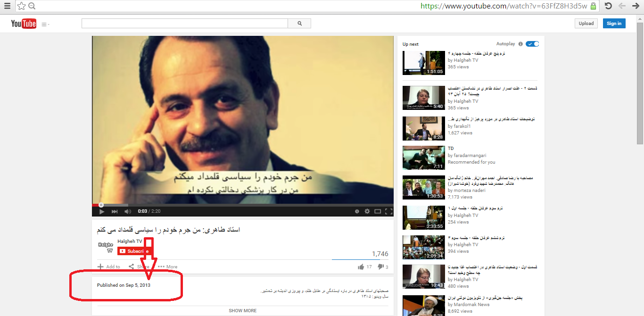Open the guide menu beside the YouTube logo
644x316 pixels.
click(44, 23)
